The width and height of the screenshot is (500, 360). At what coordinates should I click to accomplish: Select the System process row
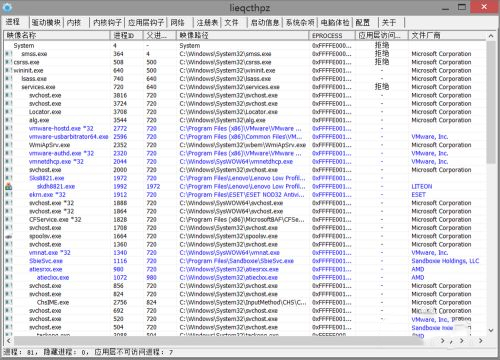[x=245, y=46]
